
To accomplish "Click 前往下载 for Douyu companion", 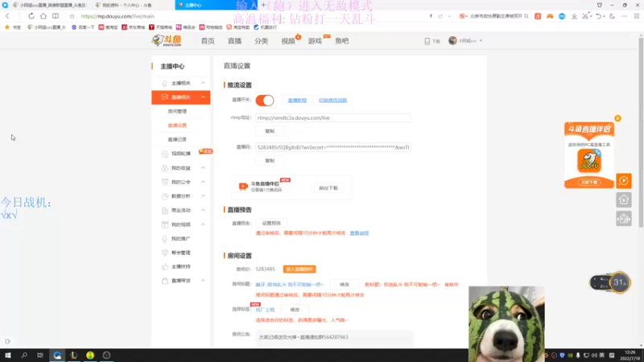I will tap(328, 188).
